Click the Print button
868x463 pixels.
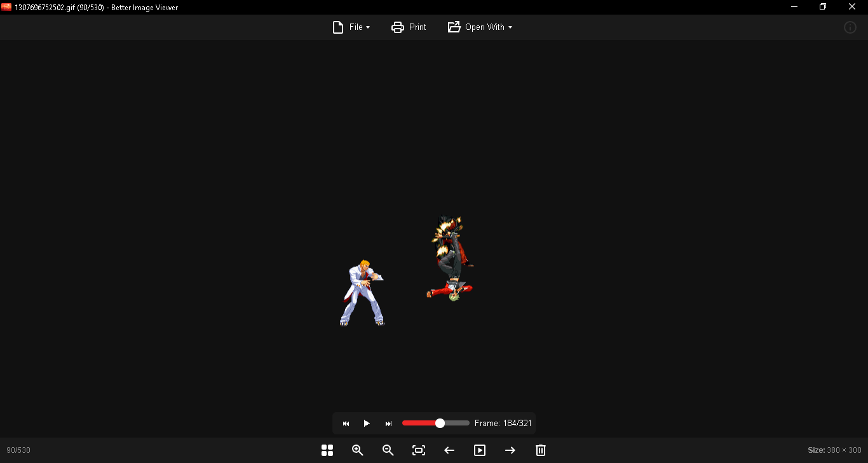coord(409,27)
